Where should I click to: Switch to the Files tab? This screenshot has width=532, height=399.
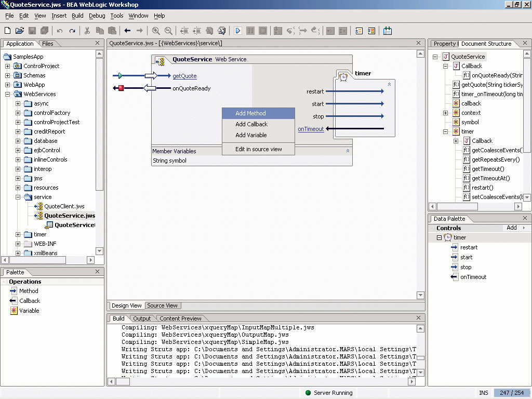tap(48, 44)
